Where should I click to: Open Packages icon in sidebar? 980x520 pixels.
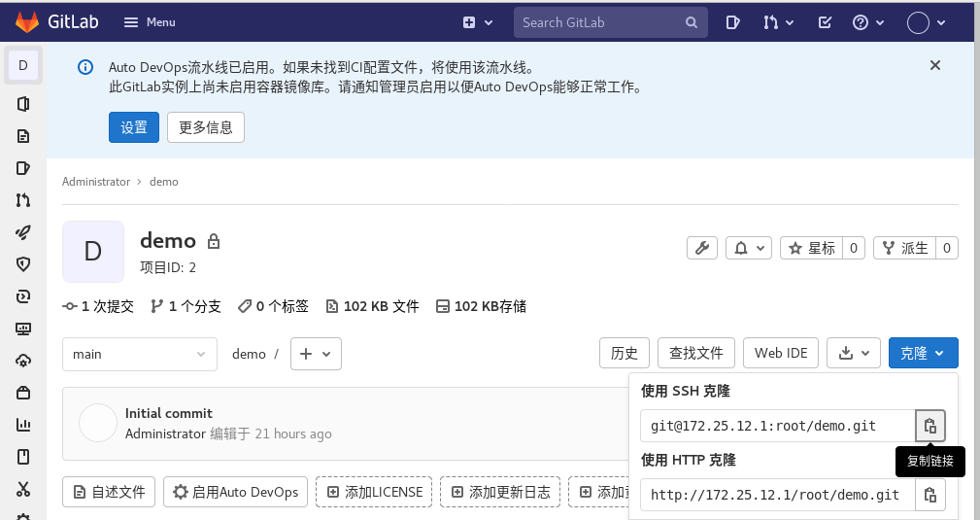click(23, 393)
